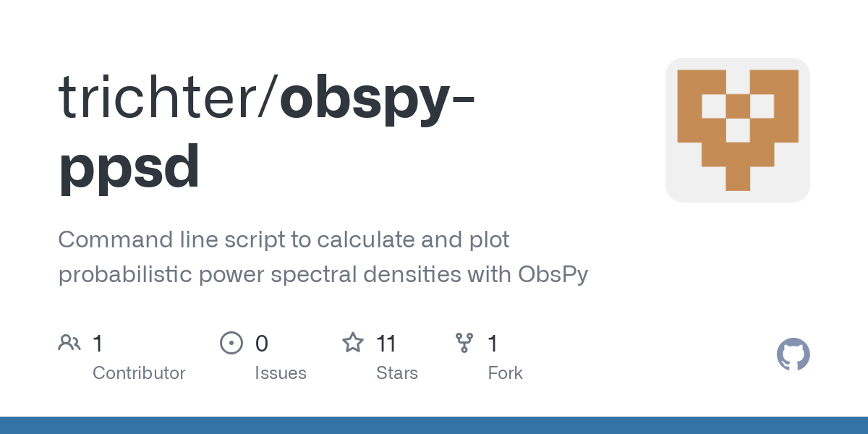
Task: Click the issues count 0
Action: [262, 343]
